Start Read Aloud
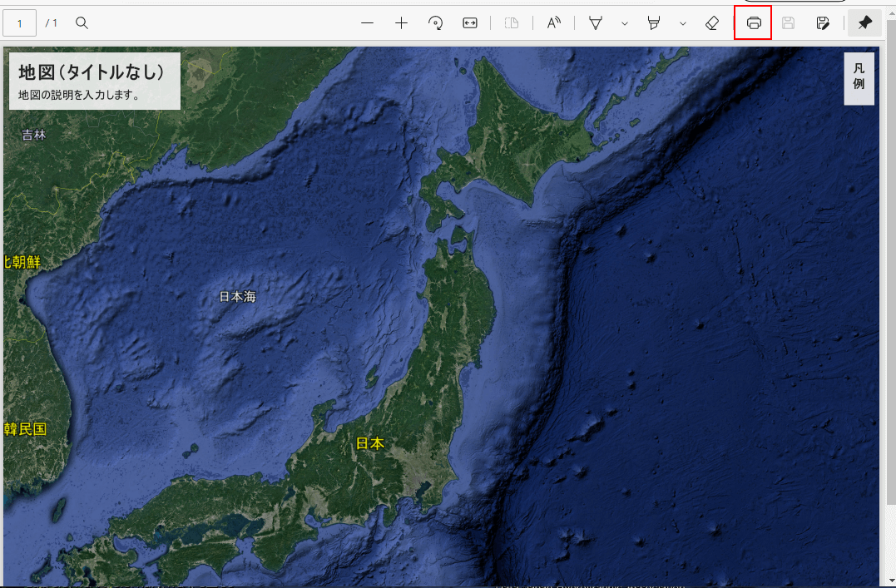The width and height of the screenshot is (896, 588). coord(553,22)
